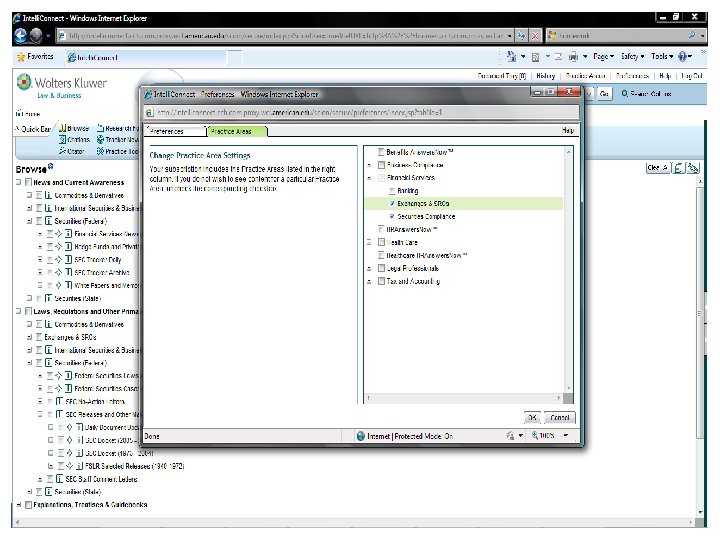This screenshot has width=720, height=540.
Task: Click the search magnifier in IE search box
Action: (x=692, y=35)
